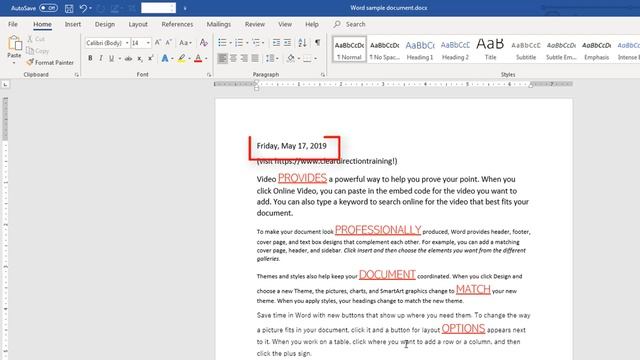
Task: Open the Paragraph dialog launcher
Action: pyautogui.click(x=322, y=75)
